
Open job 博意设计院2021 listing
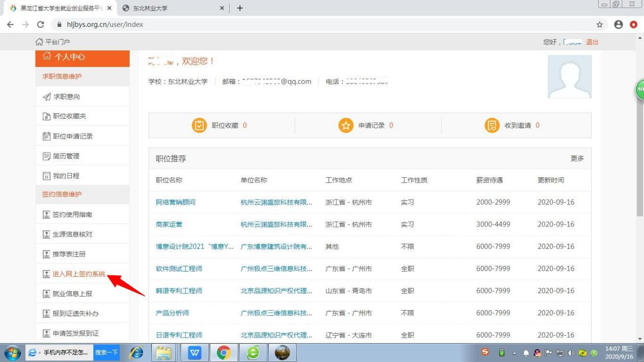195,246
